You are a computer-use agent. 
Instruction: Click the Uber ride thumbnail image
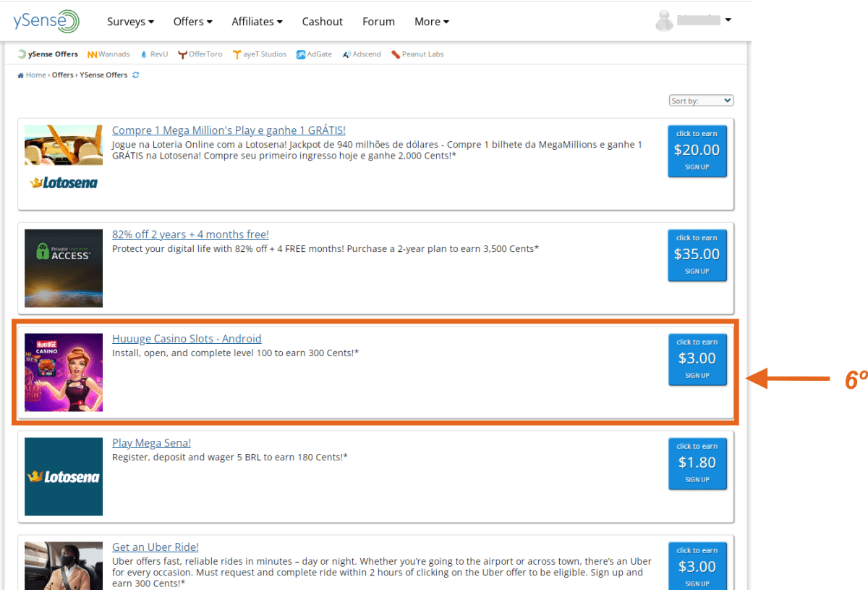coord(64,565)
